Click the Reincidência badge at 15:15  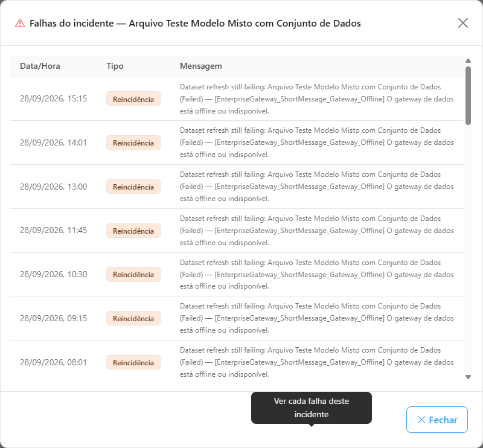[x=133, y=99]
